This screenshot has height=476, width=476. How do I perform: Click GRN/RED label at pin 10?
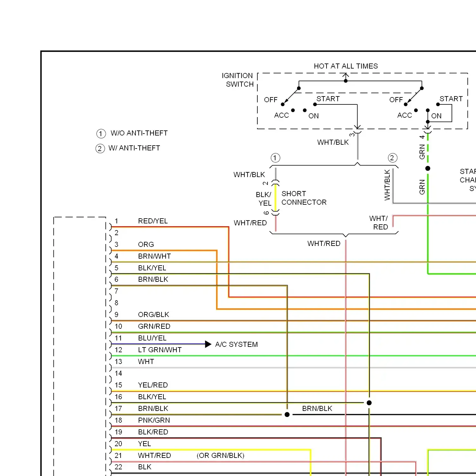(x=154, y=327)
